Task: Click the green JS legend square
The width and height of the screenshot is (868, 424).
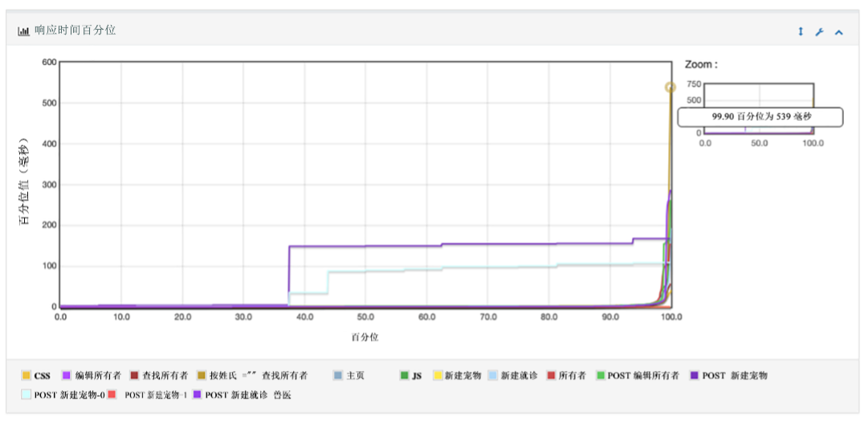Action: tap(405, 375)
